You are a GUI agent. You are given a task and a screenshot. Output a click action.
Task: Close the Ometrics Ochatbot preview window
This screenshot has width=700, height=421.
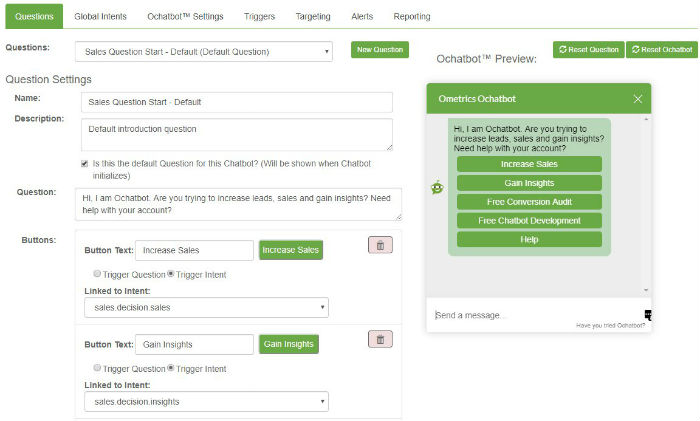(x=638, y=99)
